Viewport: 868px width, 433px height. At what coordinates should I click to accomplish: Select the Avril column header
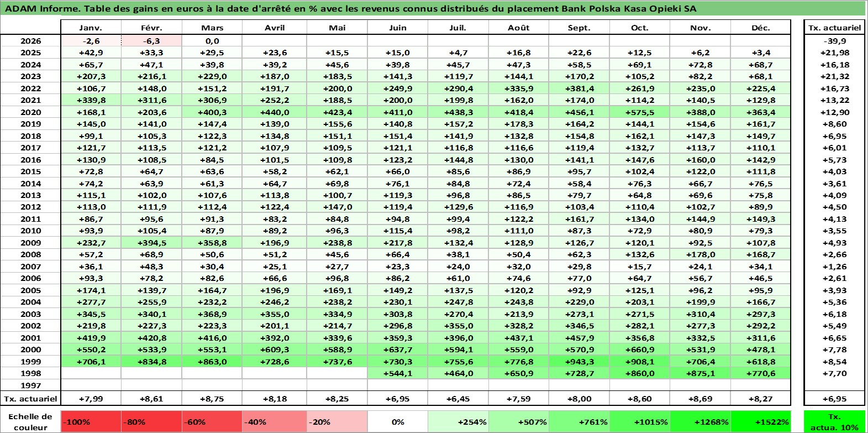(x=275, y=28)
